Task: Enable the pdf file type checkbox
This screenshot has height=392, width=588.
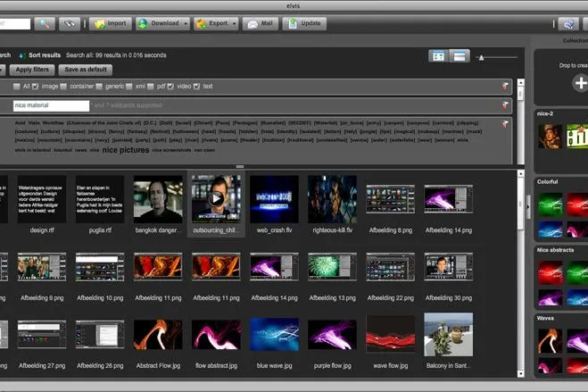Action: [151, 87]
